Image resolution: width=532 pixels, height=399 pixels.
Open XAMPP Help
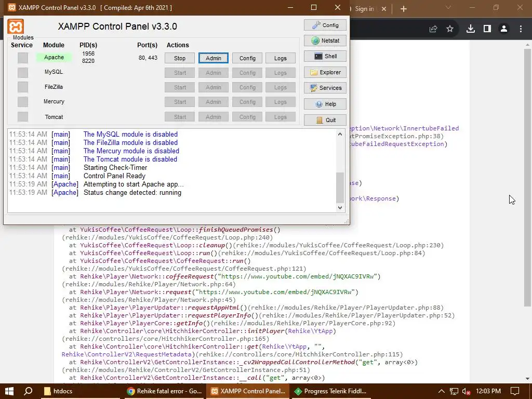(325, 104)
